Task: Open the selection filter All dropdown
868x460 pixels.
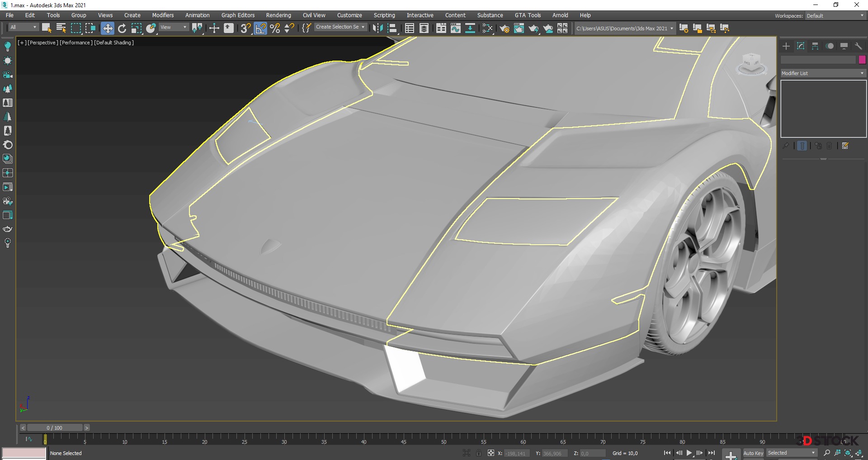Action: click(24, 28)
